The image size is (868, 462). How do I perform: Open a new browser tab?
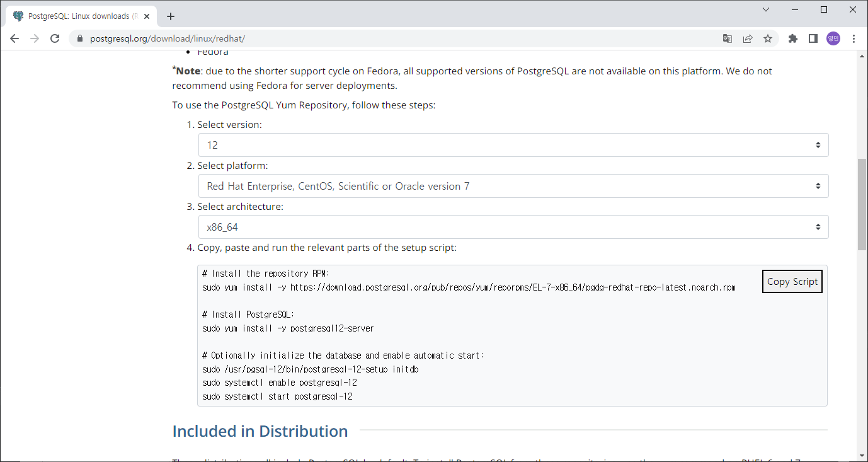tap(171, 16)
